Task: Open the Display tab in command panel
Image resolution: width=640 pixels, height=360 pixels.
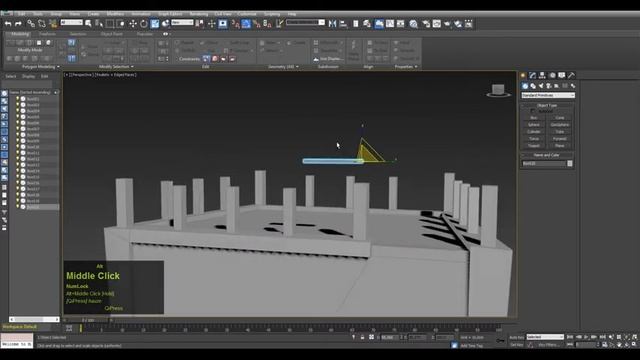Action: (x=562, y=75)
